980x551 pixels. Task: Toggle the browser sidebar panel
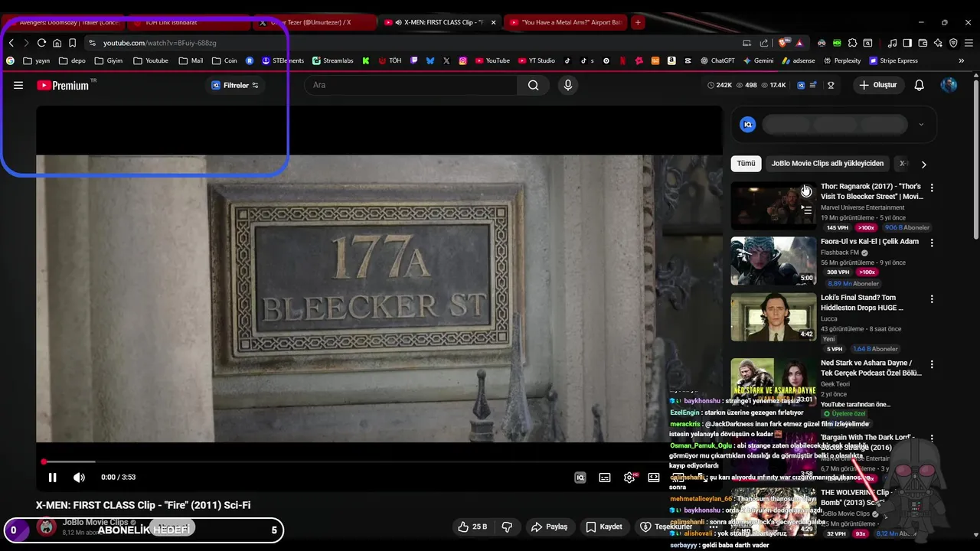[x=907, y=43]
